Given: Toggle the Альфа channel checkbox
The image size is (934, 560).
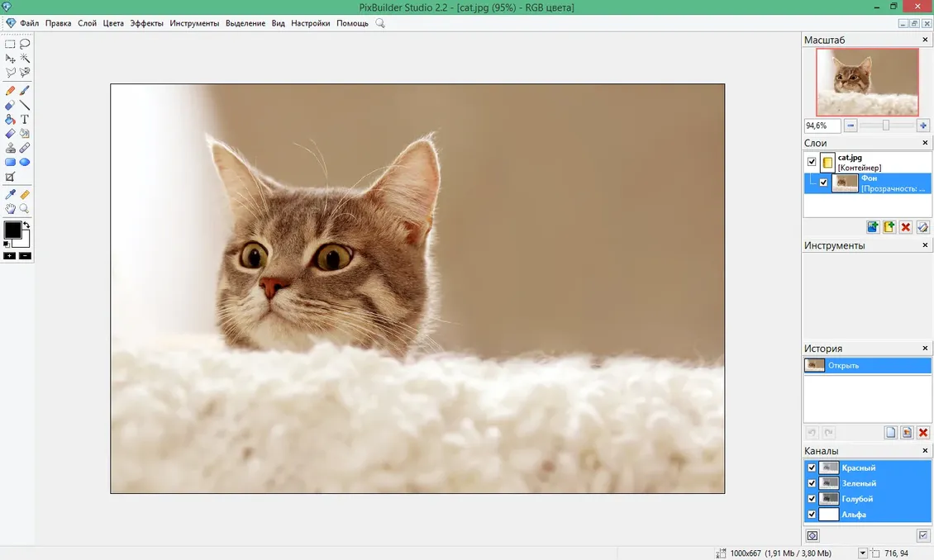Looking at the screenshot, I should 812,515.
